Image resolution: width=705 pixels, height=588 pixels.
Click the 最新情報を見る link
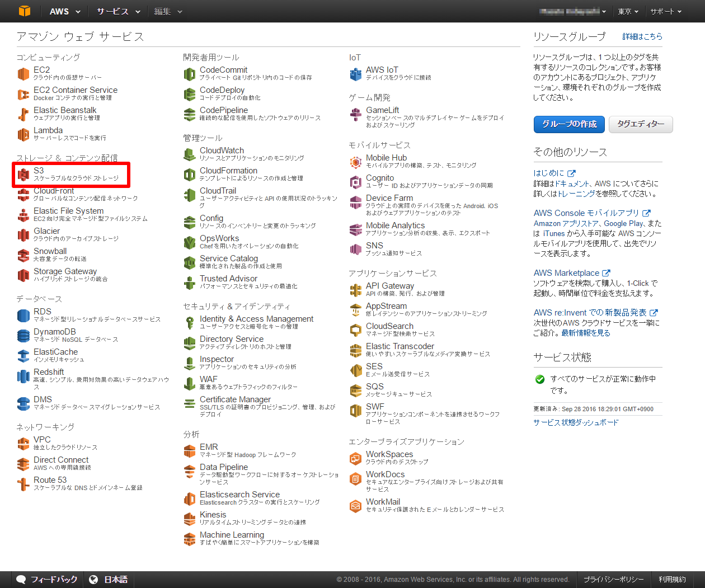coord(586,333)
